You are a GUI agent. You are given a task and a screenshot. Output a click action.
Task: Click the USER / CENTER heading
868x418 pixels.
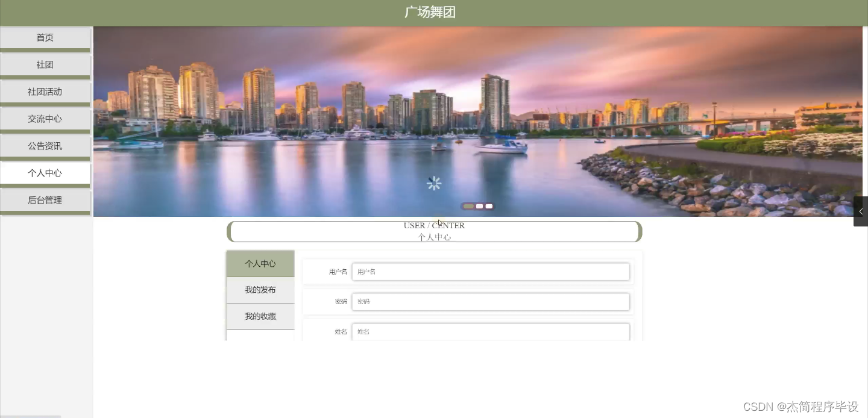pos(434,225)
